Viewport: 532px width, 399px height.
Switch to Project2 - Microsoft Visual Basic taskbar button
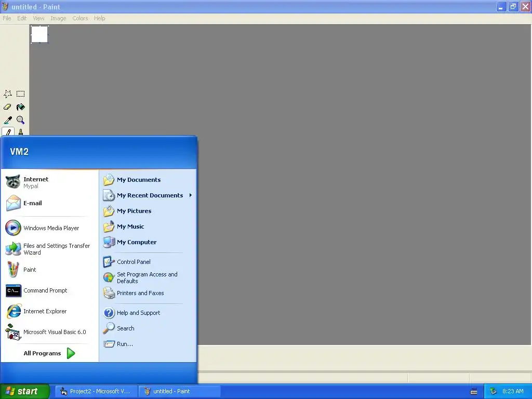tap(97, 392)
